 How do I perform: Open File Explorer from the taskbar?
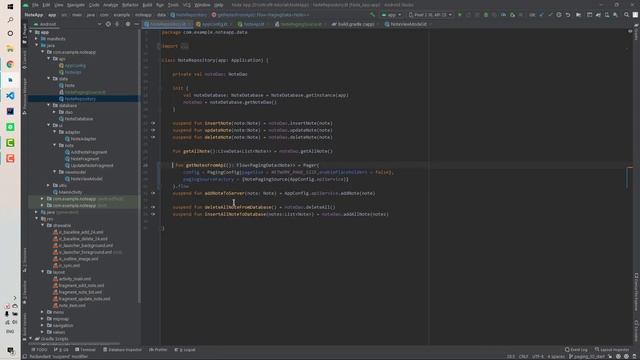click(x=10, y=49)
